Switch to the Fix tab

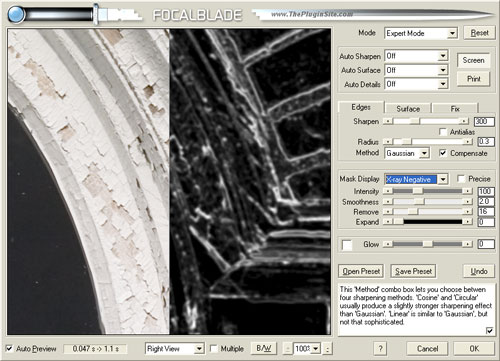tap(455, 109)
